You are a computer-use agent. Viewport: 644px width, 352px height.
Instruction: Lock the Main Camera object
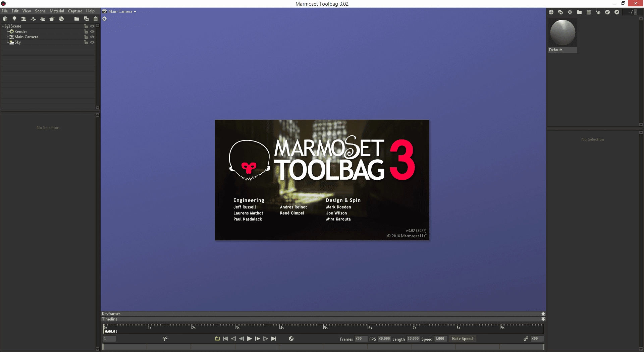pos(86,37)
